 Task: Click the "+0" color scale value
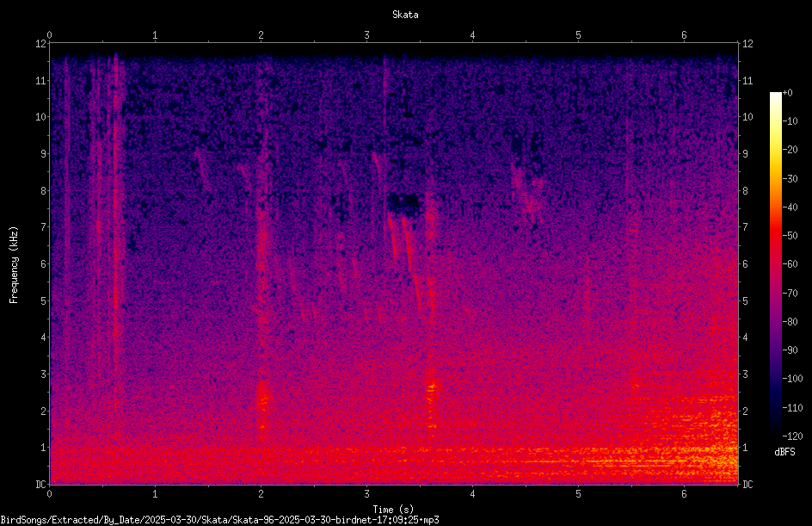788,93
